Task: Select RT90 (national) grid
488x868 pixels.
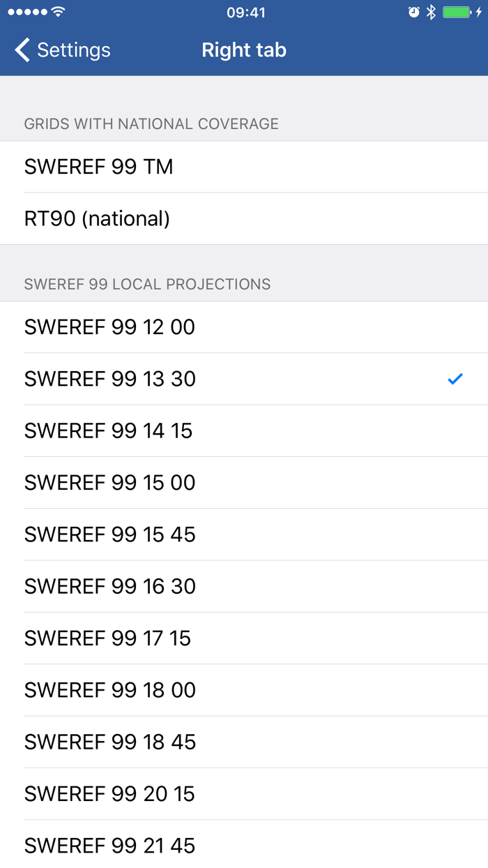Action: [97, 218]
